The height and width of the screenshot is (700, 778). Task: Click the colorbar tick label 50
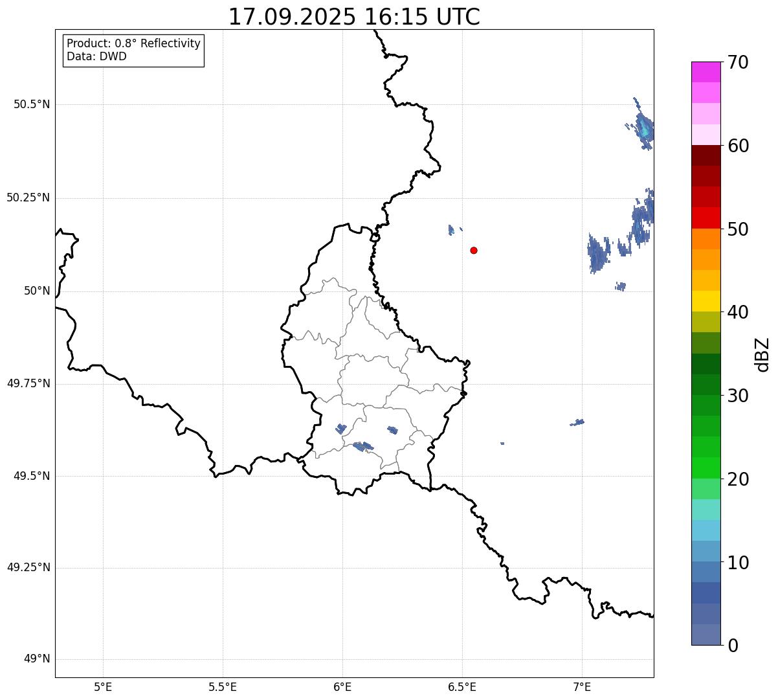tap(737, 229)
